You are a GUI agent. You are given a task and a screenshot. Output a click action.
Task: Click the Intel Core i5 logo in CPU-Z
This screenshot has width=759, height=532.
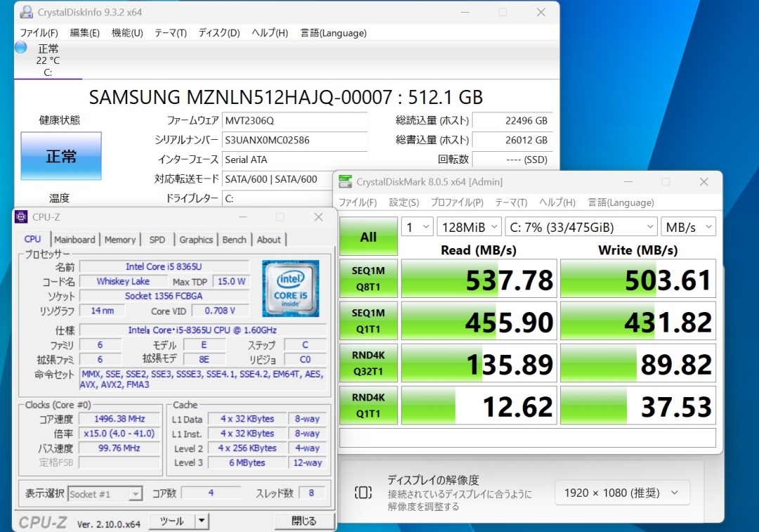(290, 288)
